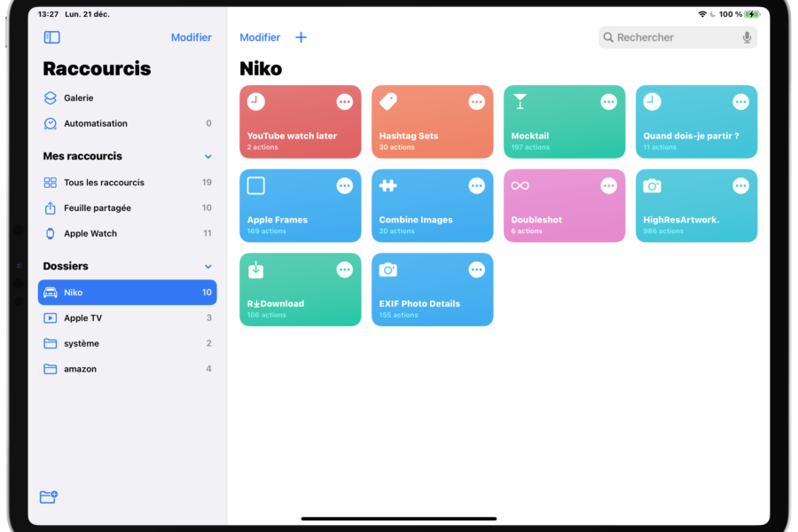Open the système folder
Screen dimensions: 798x532
click(127, 343)
